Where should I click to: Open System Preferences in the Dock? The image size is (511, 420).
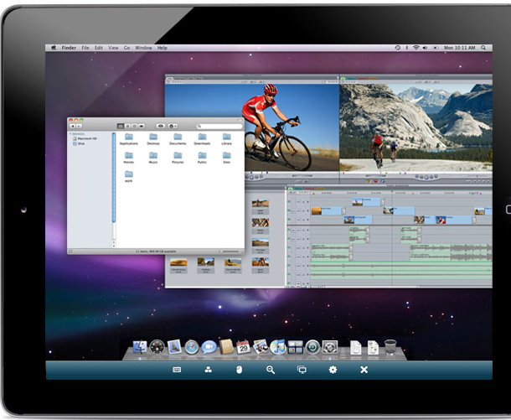tap(330, 347)
